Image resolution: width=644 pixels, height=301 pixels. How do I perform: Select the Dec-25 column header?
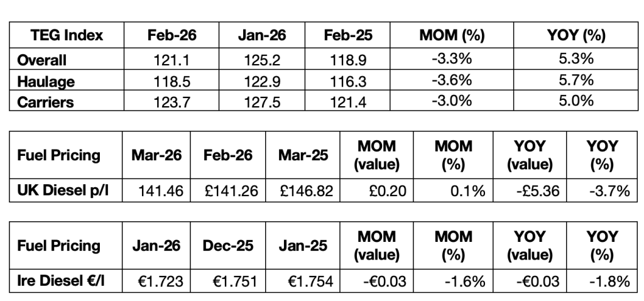coord(229,246)
